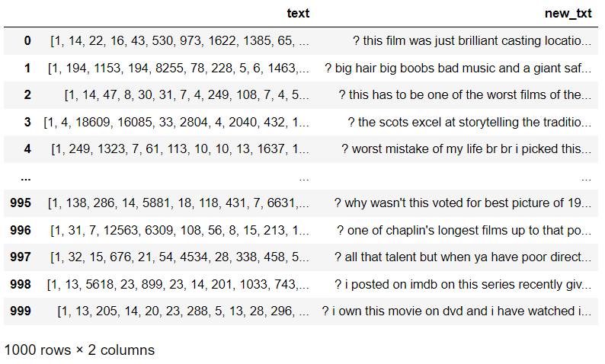Select row index 0
This screenshot has height=364, width=605.
coord(27,41)
